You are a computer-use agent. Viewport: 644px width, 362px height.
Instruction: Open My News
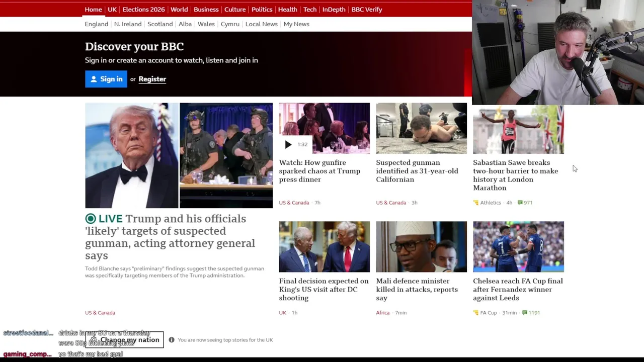click(296, 24)
